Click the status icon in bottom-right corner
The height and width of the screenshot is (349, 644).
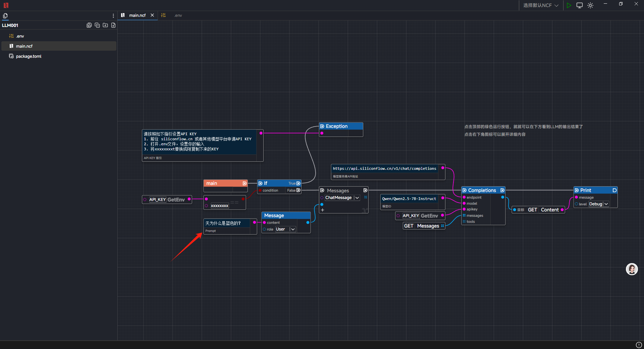639,345
